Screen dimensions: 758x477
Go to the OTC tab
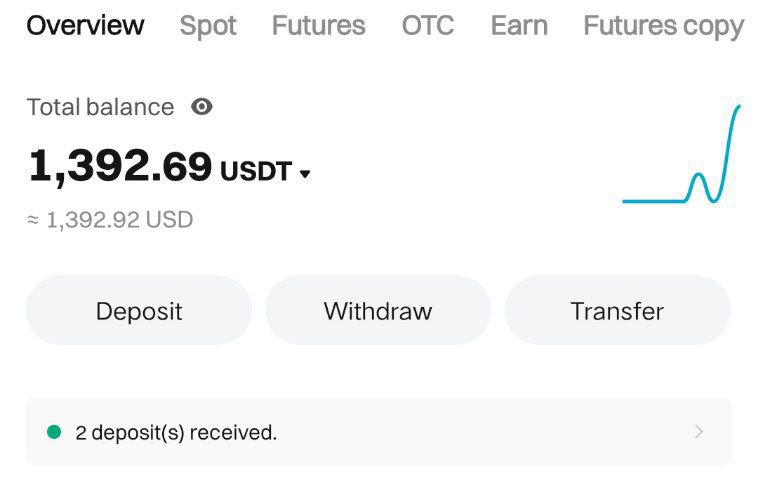[427, 26]
